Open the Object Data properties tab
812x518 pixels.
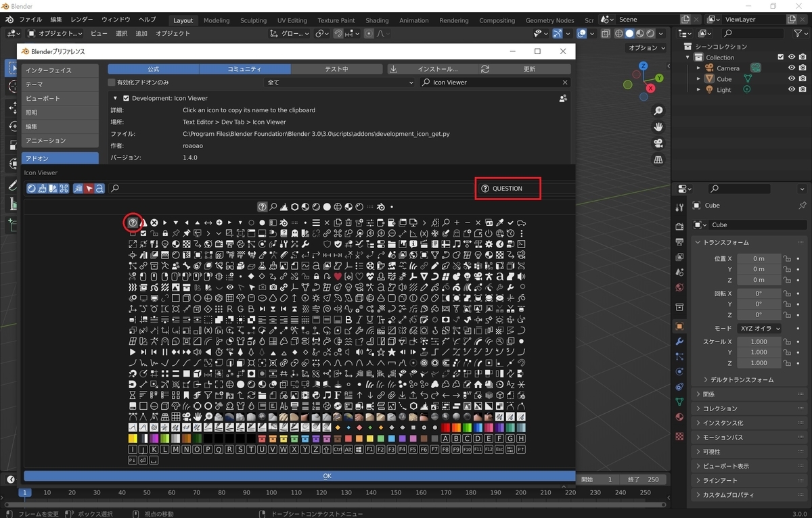[x=679, y=402]
